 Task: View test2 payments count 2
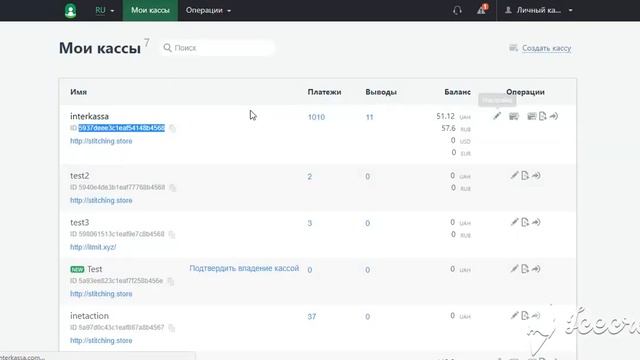click(x=310, y=177)
